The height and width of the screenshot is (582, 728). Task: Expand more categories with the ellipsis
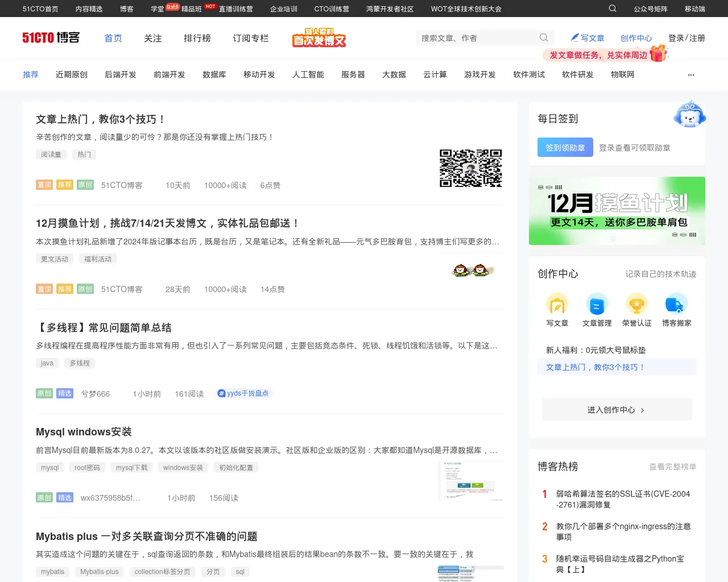tap(691, 75)
